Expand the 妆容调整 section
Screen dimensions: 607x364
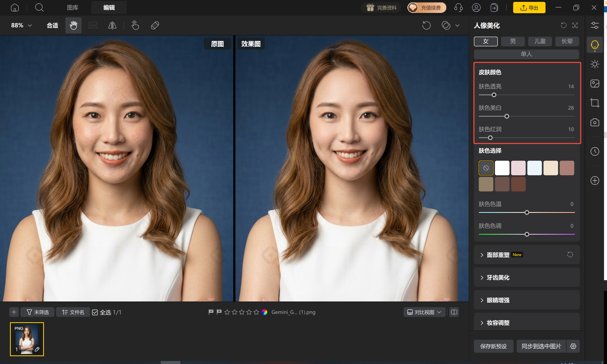click(x=527, y=323)
